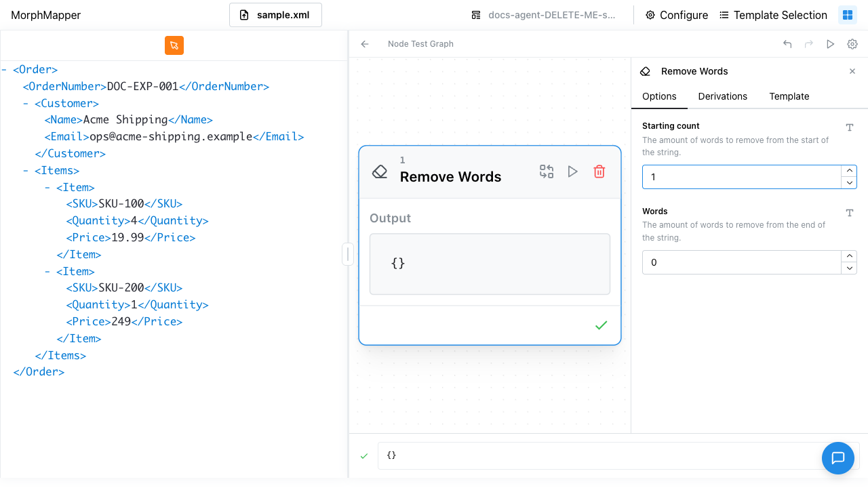Decrement the Words count value
The width and height of the screenshot is (868, 488).
849,268
